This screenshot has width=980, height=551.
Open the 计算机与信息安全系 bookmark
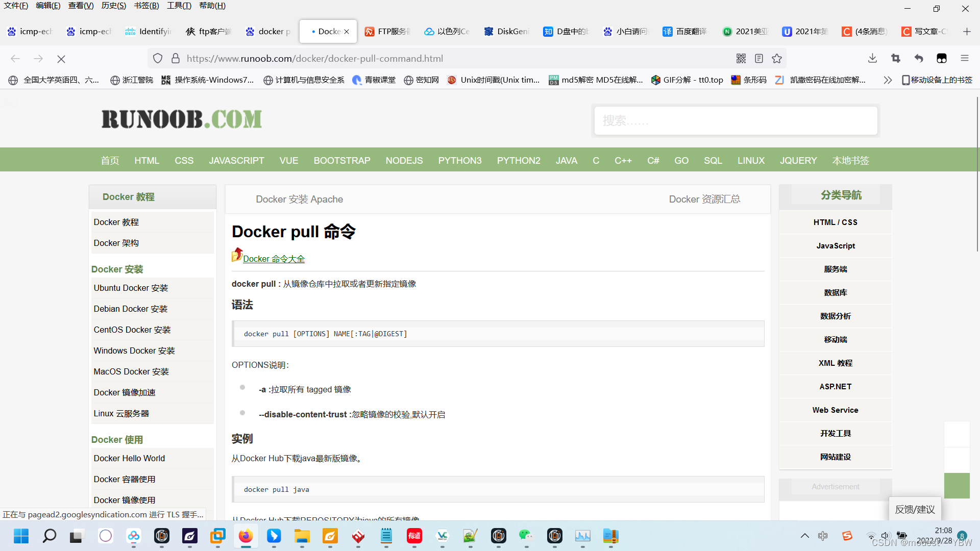[x=304, y=80]
